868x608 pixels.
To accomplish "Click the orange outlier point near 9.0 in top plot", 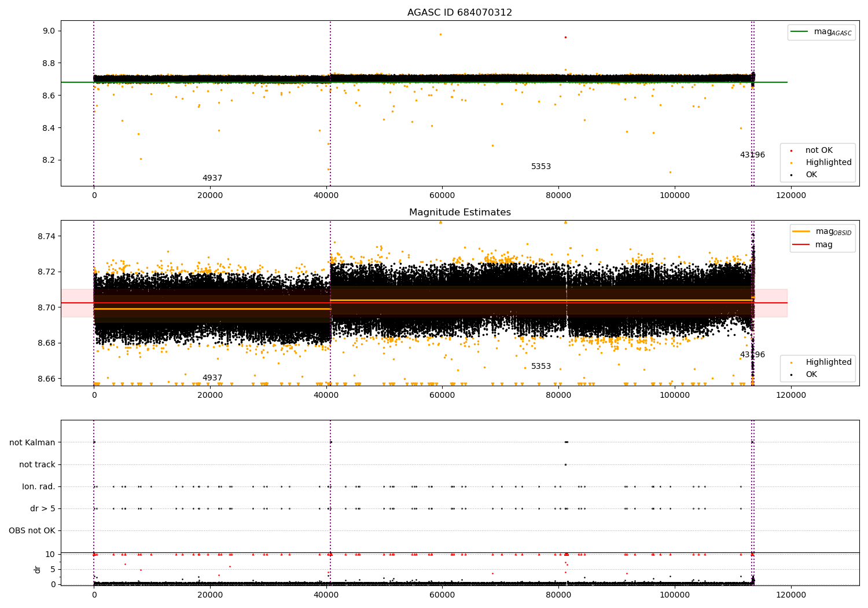I will (x=440, y=34).
